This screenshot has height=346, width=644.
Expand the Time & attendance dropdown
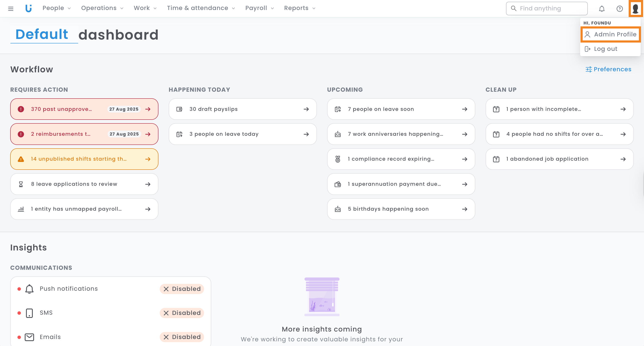tap(201, 8)
